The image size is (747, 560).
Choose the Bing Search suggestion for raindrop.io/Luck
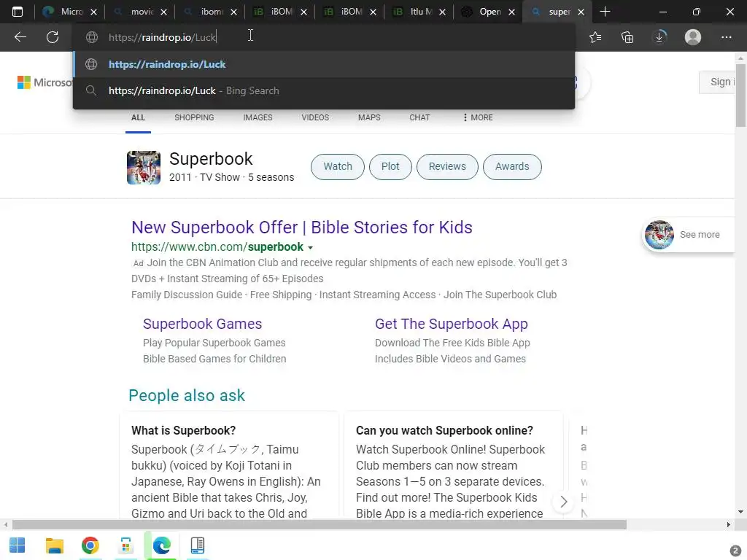(324, 90)
